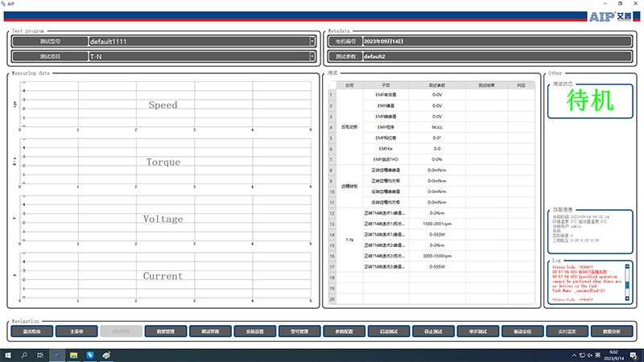Click the Log panel scroll-down arrow
Screen dimensions: 644x362
pos(629,298)
